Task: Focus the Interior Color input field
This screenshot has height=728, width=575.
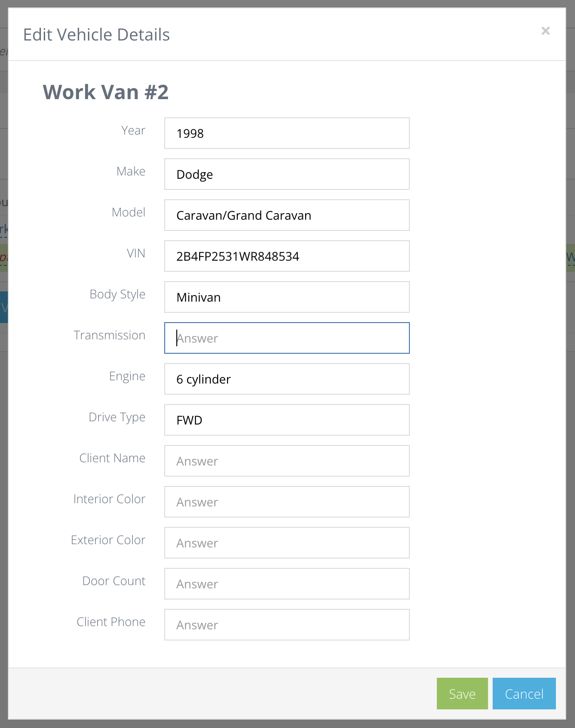Action: coord(287,502)
